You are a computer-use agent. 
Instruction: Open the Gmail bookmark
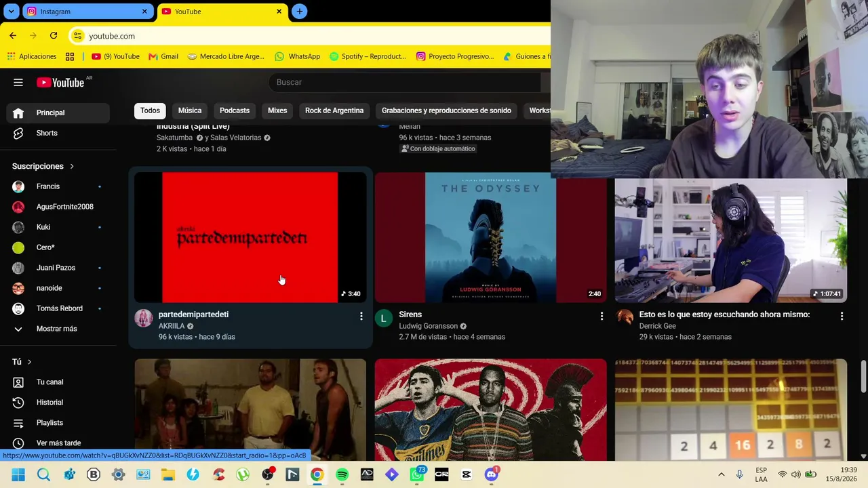coord(163,56)
